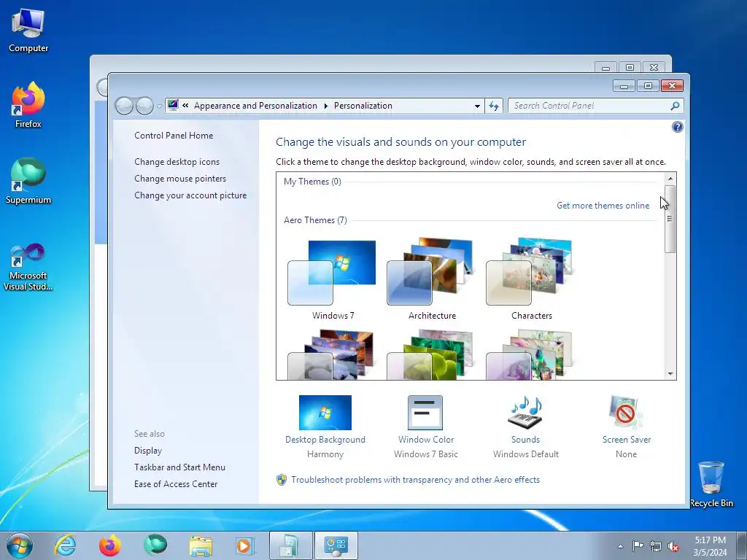Open Ease of Access Center
Screen dimensions: 747x560
point(176,484)
